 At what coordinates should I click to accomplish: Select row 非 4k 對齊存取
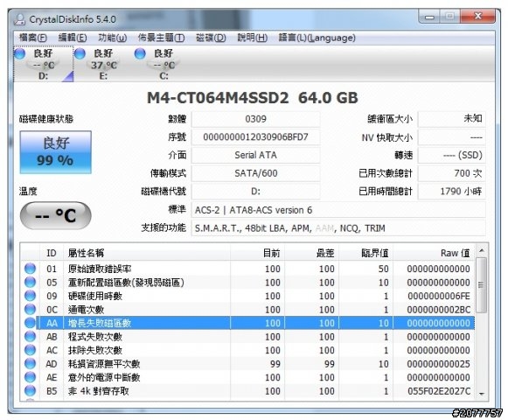coord(248,391)
